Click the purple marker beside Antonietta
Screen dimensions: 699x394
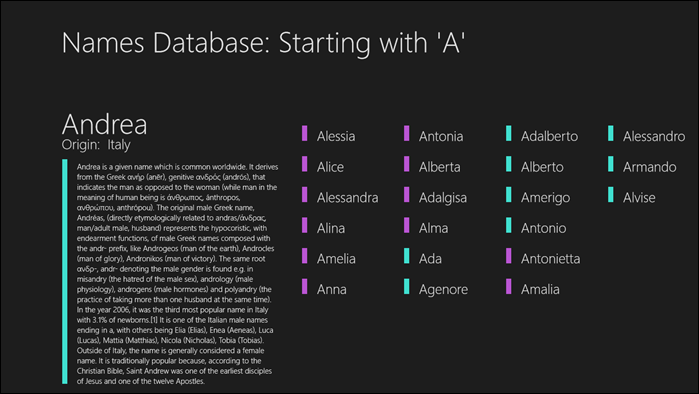[x=509, y=256]
